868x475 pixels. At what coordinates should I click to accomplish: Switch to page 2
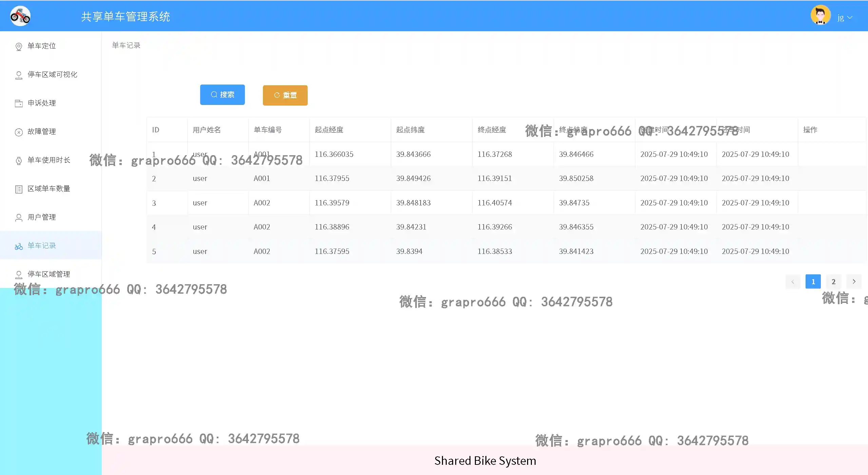(x=833, y=281)
